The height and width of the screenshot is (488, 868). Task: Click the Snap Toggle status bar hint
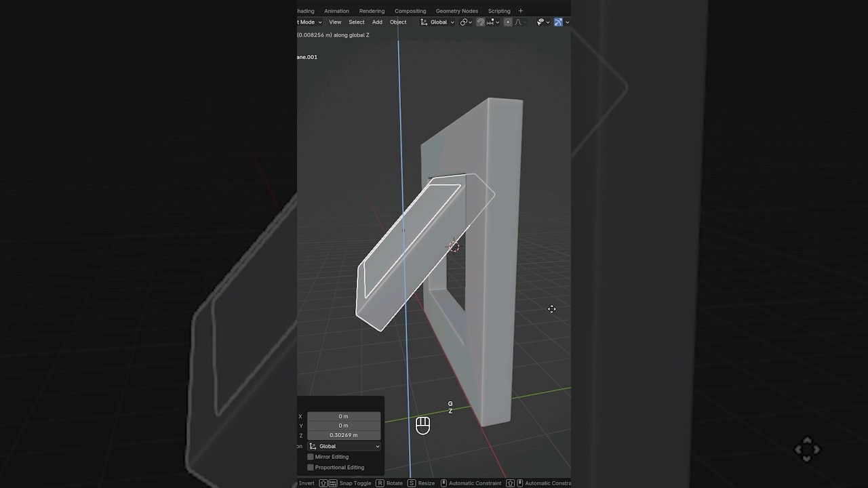[x=346, y=483]
